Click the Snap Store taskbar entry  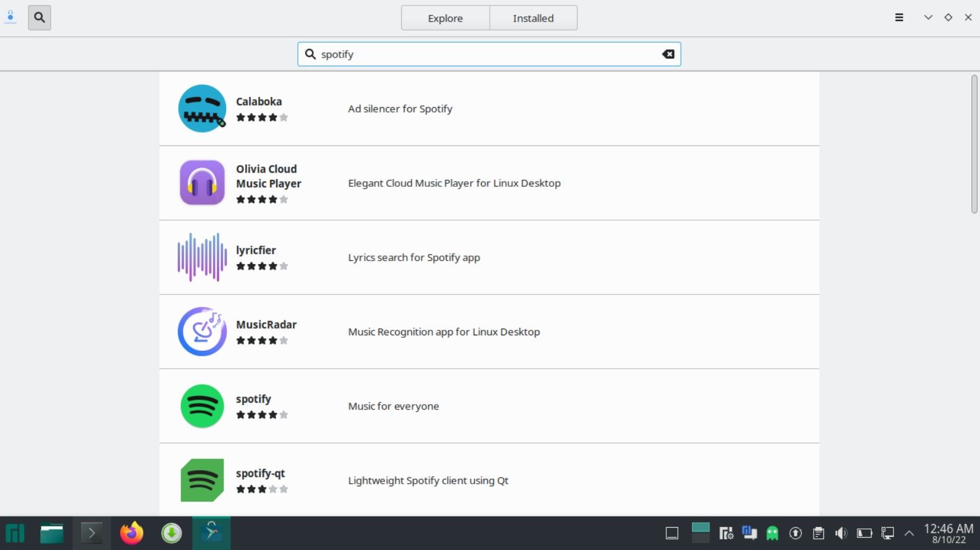pos(212,533)
